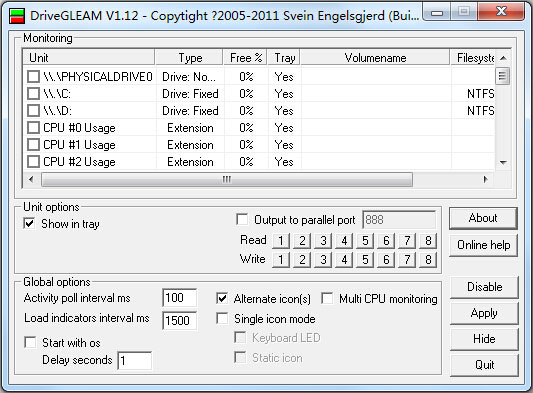
Task: Quit DriveGLEAM
Action: click(x=484, y=365)
